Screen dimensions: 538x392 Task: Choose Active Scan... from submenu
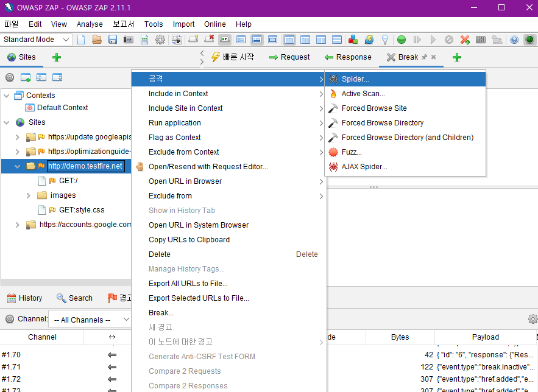[405, 94]
